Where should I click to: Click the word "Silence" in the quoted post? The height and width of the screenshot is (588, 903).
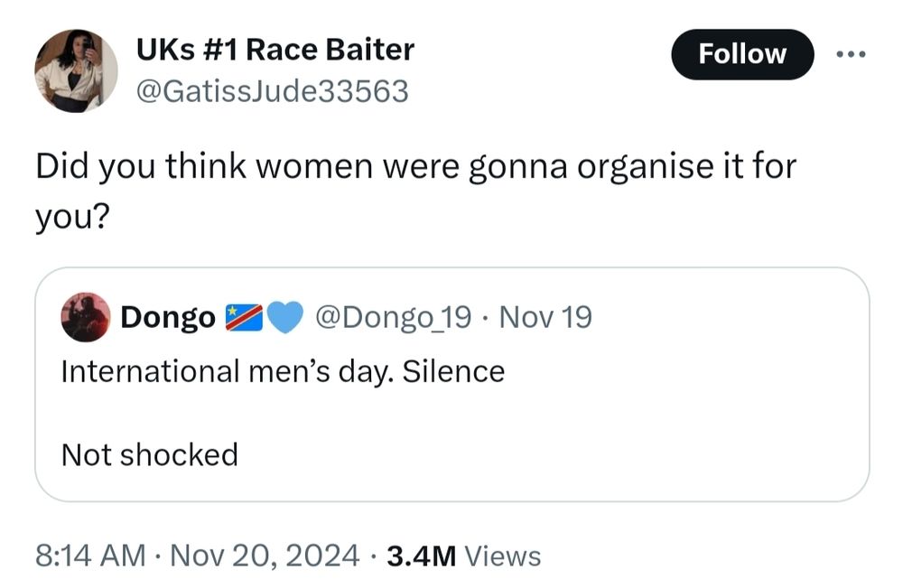452,371
